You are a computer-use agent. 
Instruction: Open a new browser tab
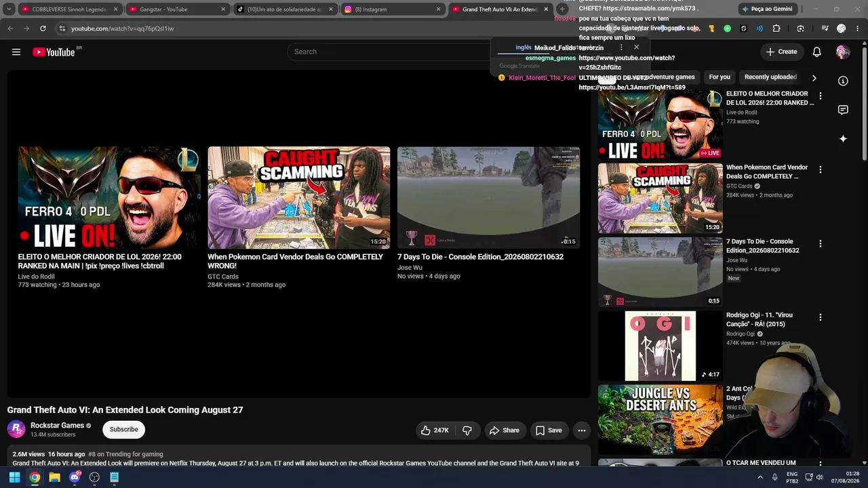click(x=562, y=9)
